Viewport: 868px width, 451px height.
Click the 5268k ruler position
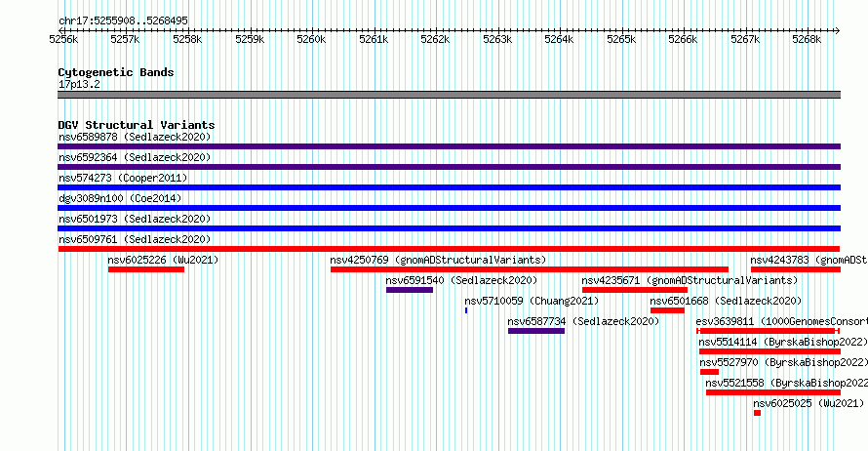tap(807, 39)
